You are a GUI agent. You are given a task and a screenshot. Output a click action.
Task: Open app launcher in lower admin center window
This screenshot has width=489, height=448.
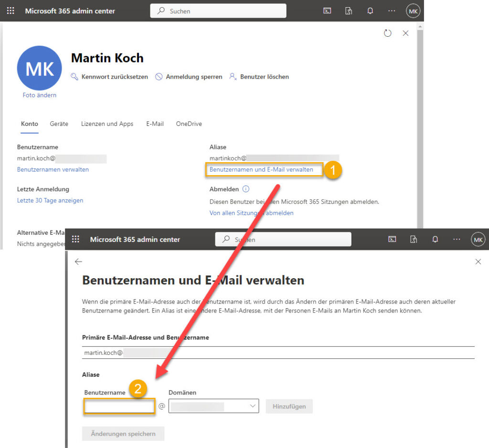point(75,239)
